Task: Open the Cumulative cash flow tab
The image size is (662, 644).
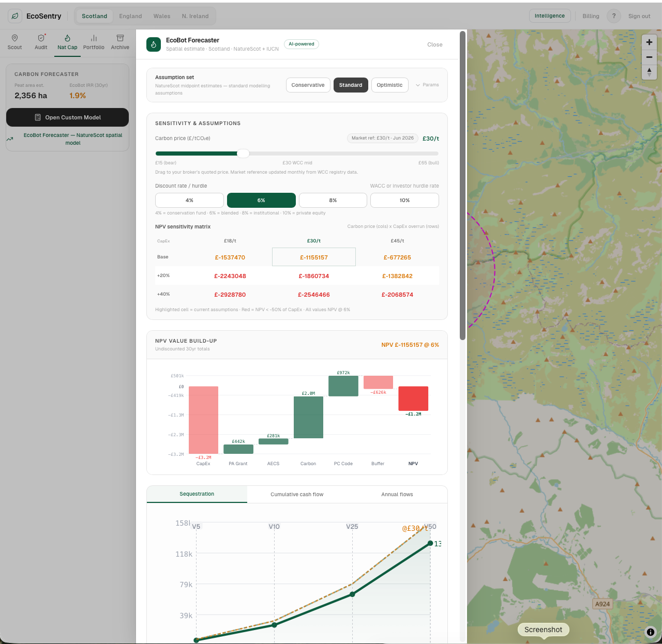Action: [297, 494]
